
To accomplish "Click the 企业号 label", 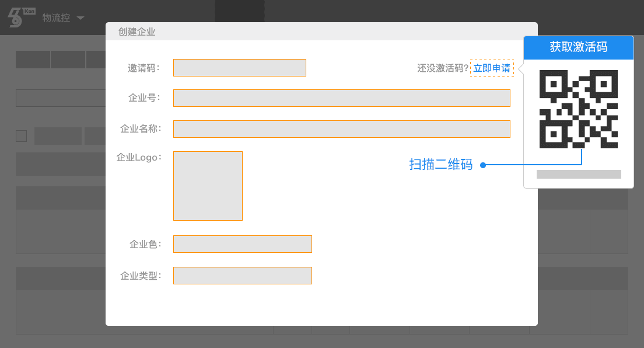I will (x=144, y=98).
